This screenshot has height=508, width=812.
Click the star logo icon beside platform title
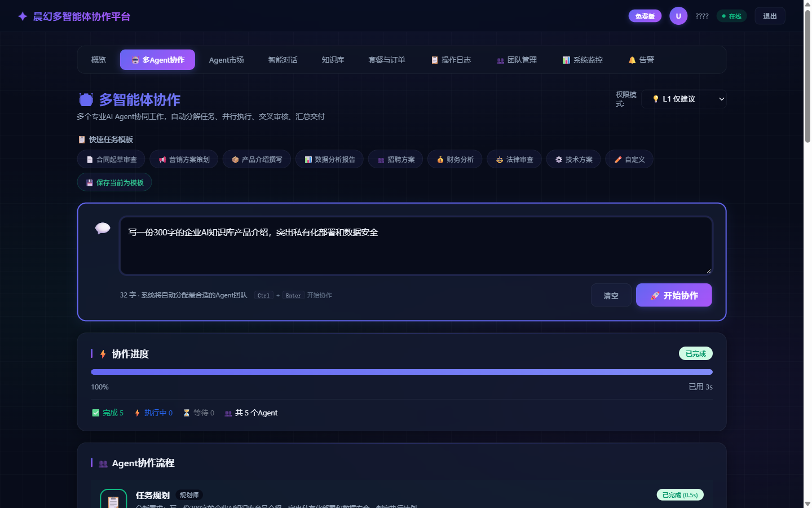[23, 16]
